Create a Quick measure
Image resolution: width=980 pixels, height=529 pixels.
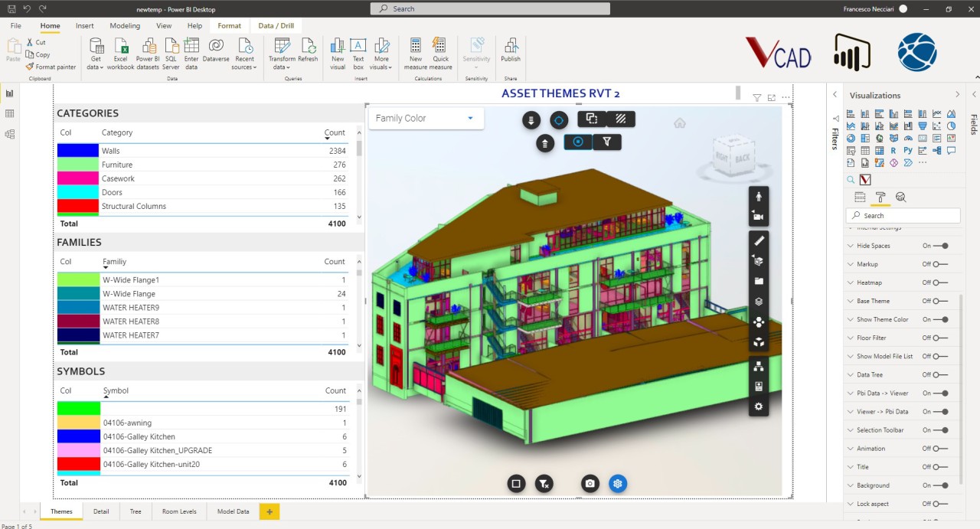pos(440,53)
